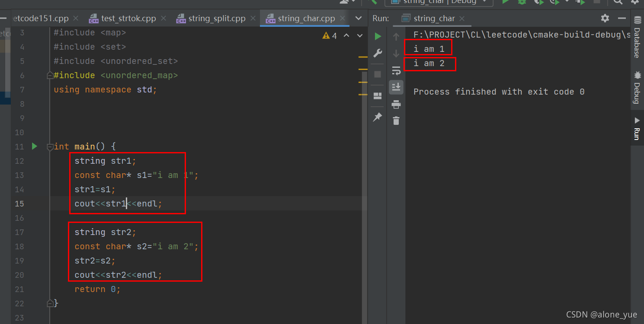
Task: Go to previous highlighted problem
Action: pyautogui.click(x=346, y=36)
